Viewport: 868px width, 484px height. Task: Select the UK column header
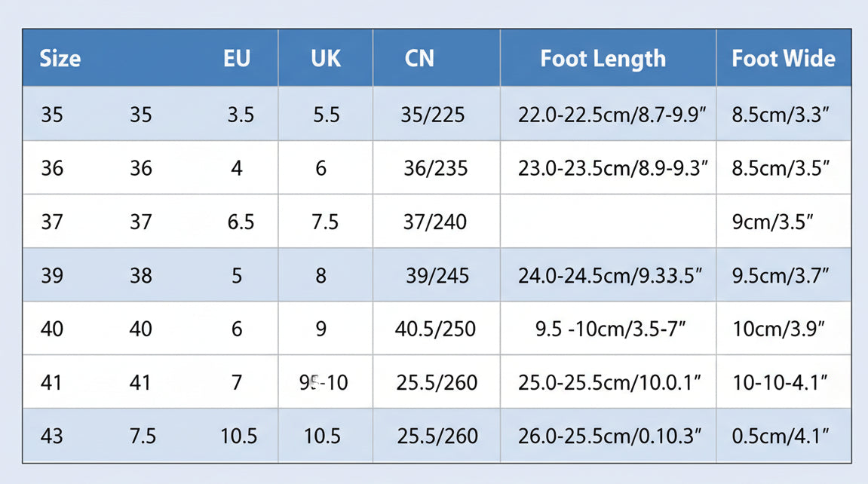(326, 58)
